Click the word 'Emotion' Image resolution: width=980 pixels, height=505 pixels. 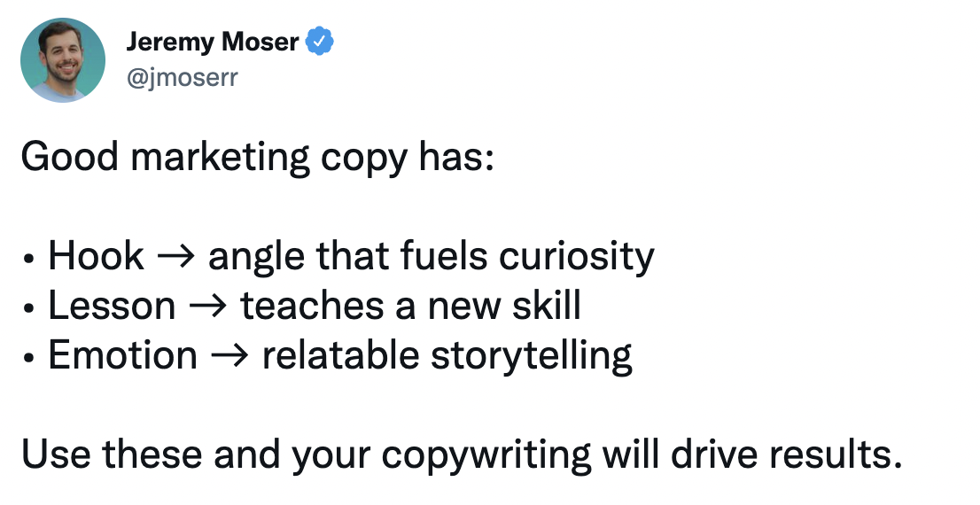pos(122,356)
